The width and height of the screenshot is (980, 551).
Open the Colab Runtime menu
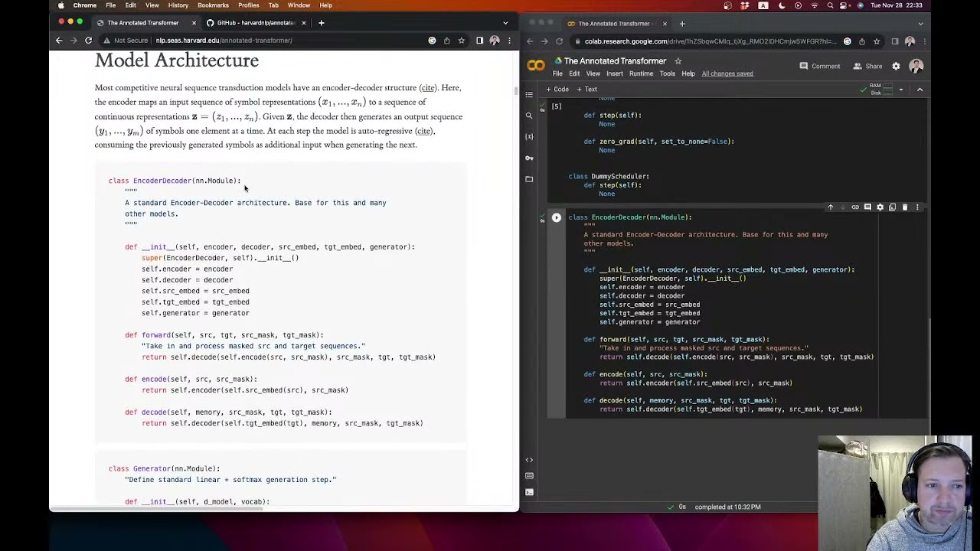click(641, 73)
